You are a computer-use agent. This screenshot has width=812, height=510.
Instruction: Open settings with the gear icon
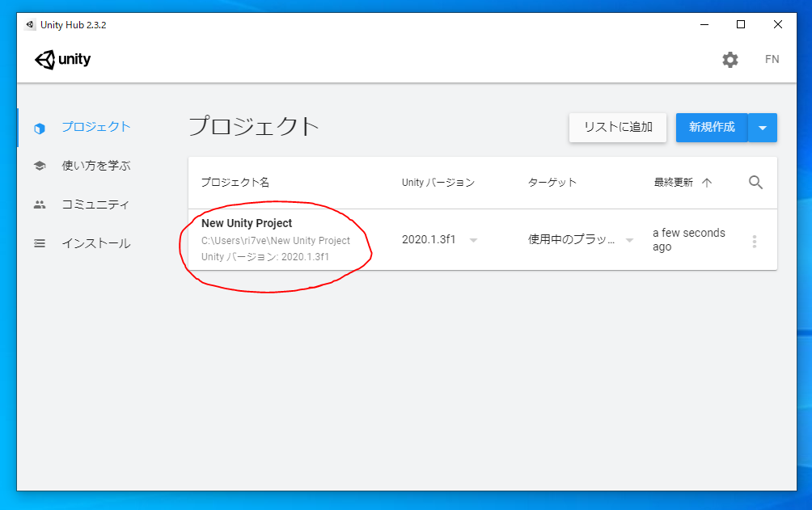point(730,60)
